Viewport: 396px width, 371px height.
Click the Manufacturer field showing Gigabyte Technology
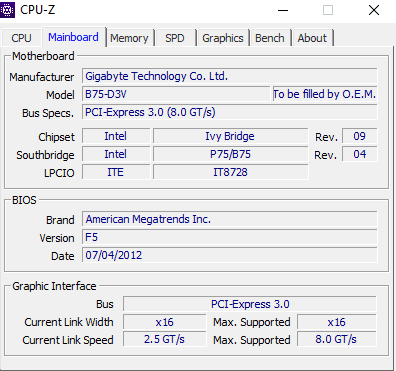(230, 76)
